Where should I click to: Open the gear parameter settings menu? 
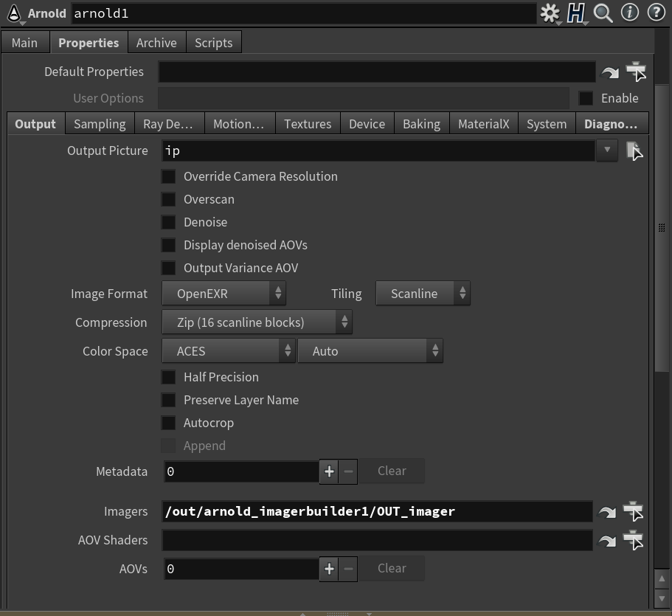(550, 13)
